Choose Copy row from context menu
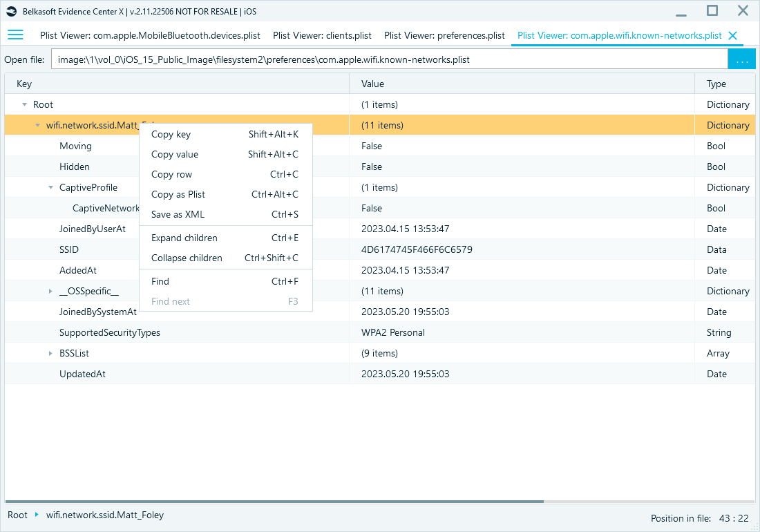This screenshot has width=760, height=532. coord(225,174)
